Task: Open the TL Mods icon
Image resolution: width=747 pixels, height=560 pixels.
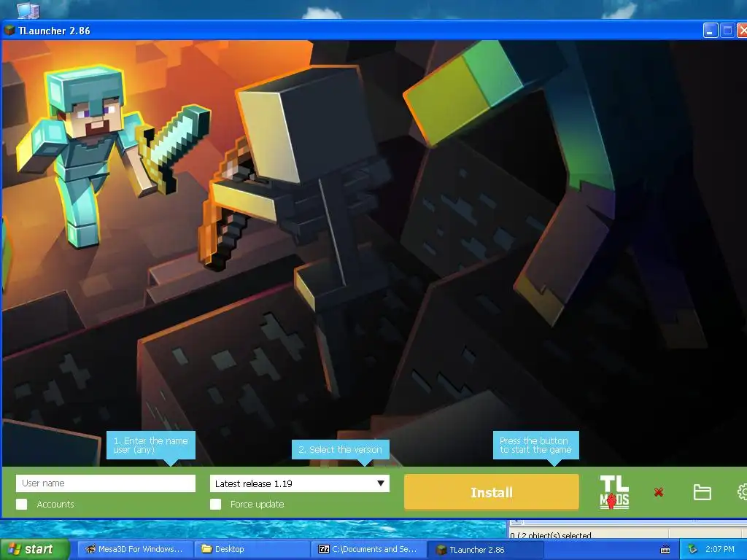Action: click(614, 492)
